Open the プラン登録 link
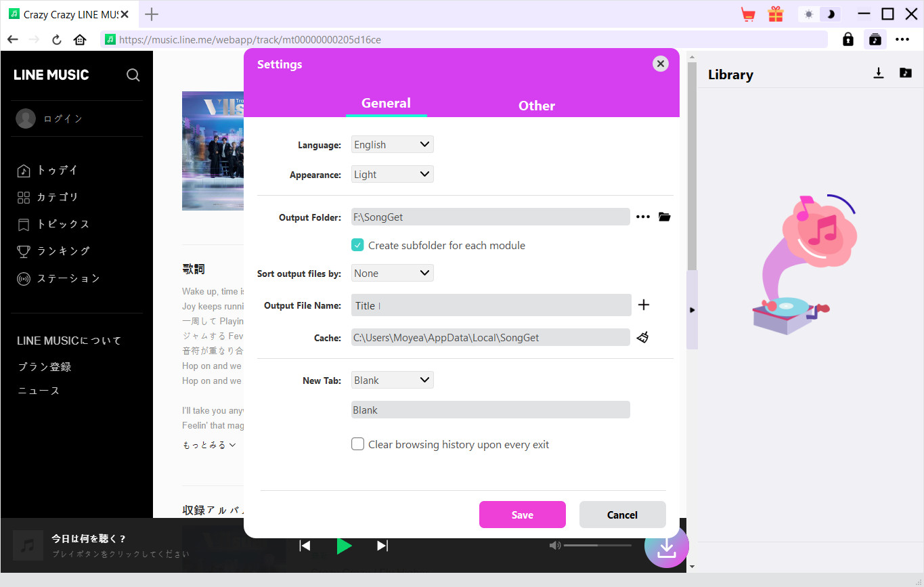This screenshot has height=587, width=924. pos(45,366)
